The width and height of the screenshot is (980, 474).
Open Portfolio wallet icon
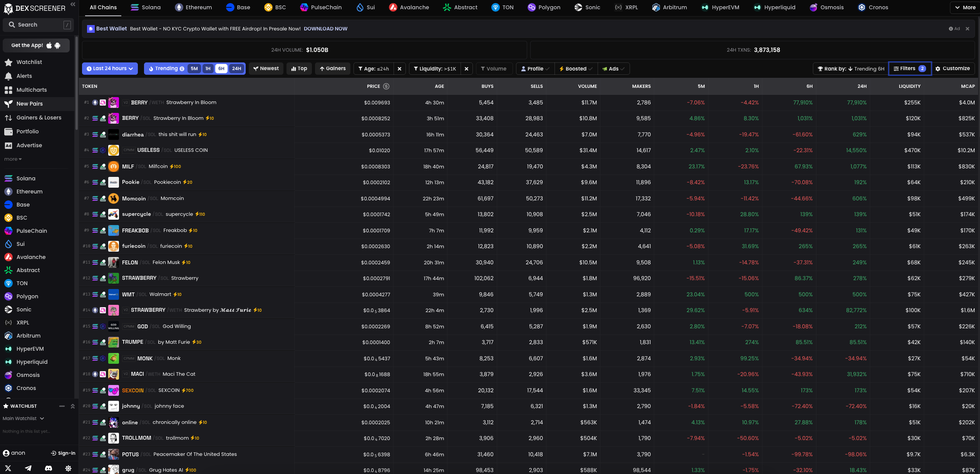click(x=8, y=131)
